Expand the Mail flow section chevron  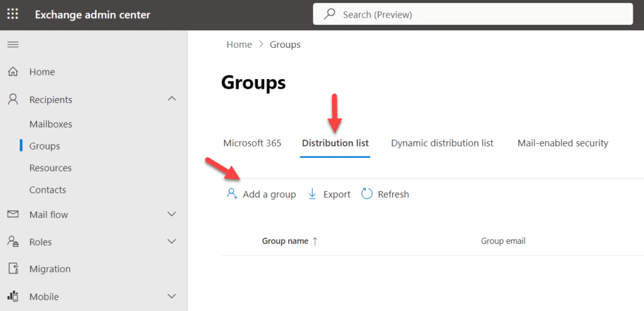click(x=172, y=214)
